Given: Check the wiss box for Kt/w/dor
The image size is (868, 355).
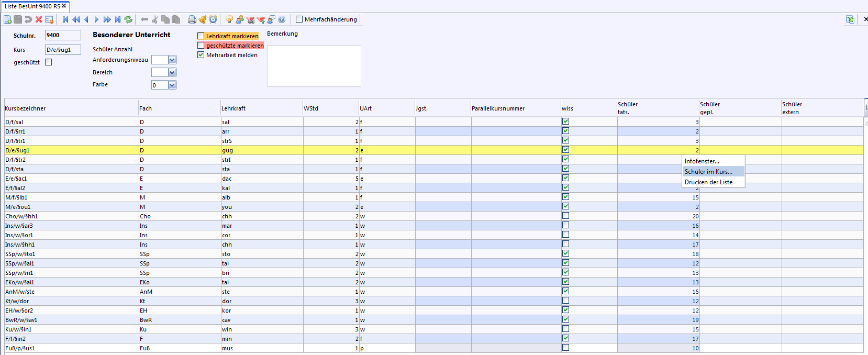Looking at the screenshot, I should pyautogui.click(x=565, y=301).
